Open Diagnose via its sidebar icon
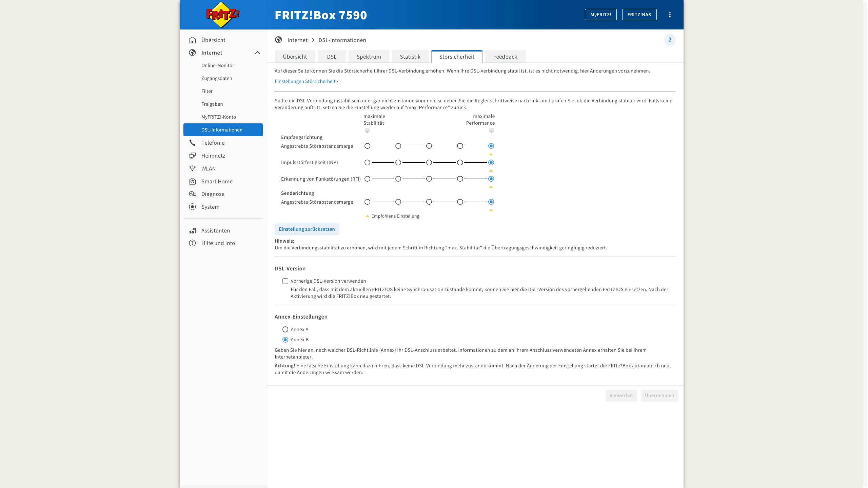The height and width of the screenshot is (488, 868). [x=192, y=194]
